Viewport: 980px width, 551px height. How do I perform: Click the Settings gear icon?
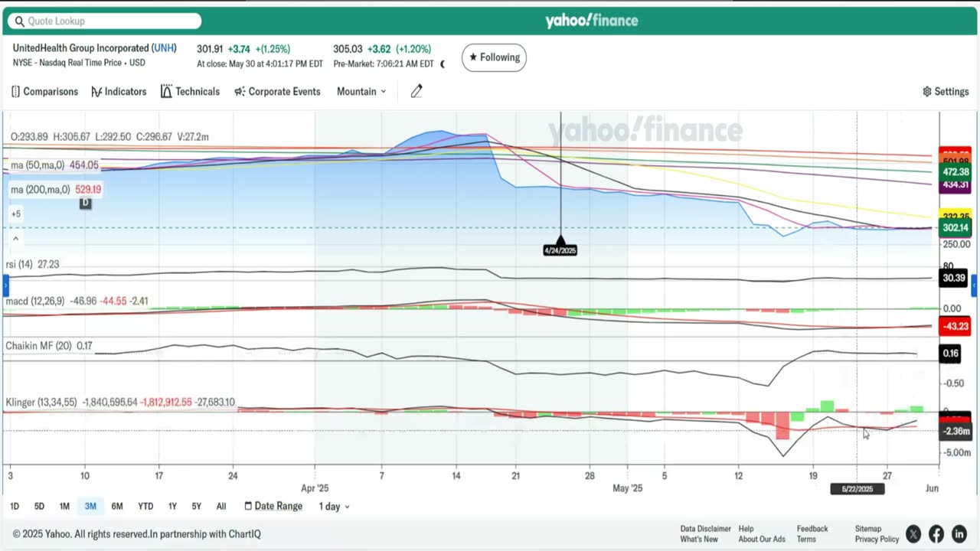point(927,91)
